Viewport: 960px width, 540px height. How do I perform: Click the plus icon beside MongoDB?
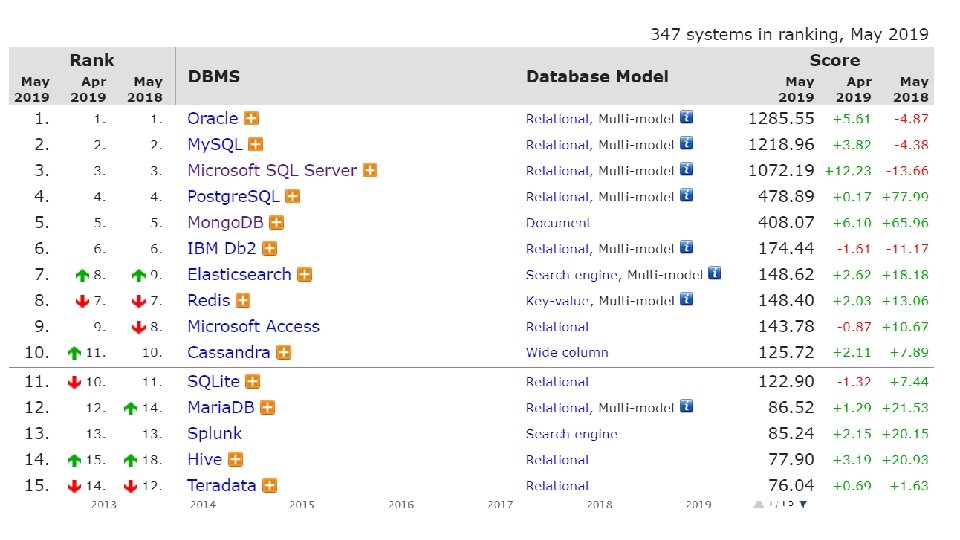point(276,223)
